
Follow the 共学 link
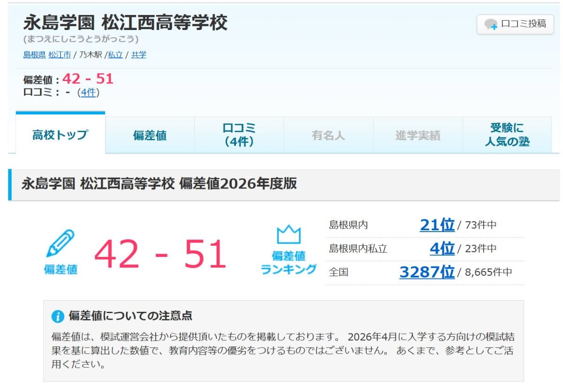[x=138, y=55]
